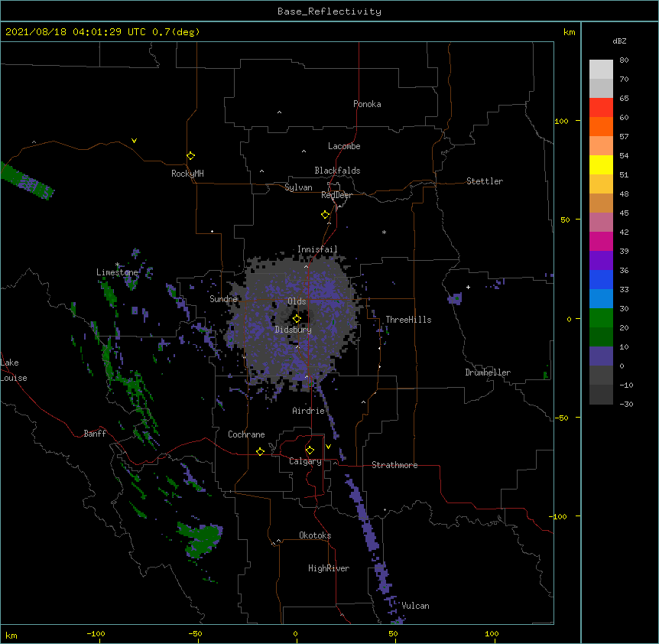
Task: Click the Lacombe city label
Action: (x=344, y=146)
